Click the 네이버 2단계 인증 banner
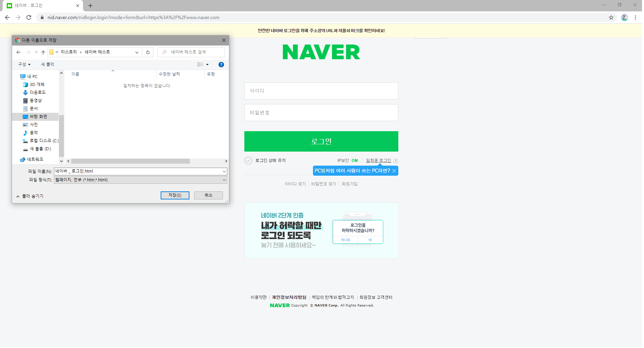The height and width of the screenshot is (348, 644). coord(321,230)
